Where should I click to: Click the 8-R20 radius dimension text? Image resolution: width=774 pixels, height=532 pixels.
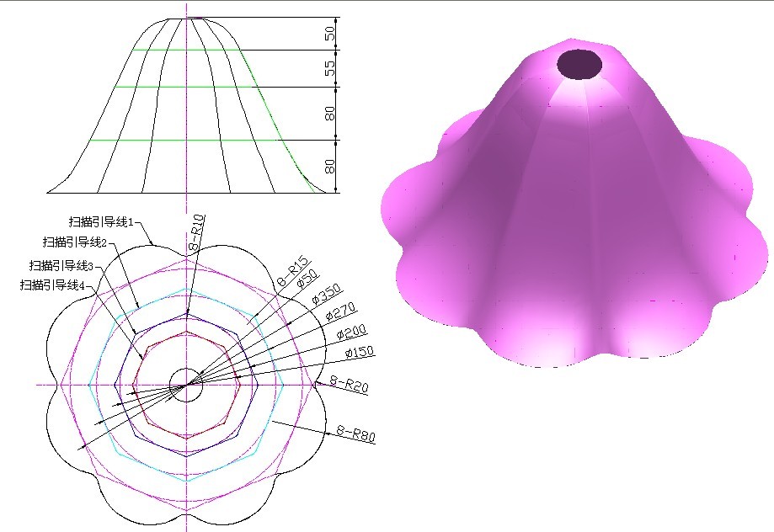[x=349, y=383]
